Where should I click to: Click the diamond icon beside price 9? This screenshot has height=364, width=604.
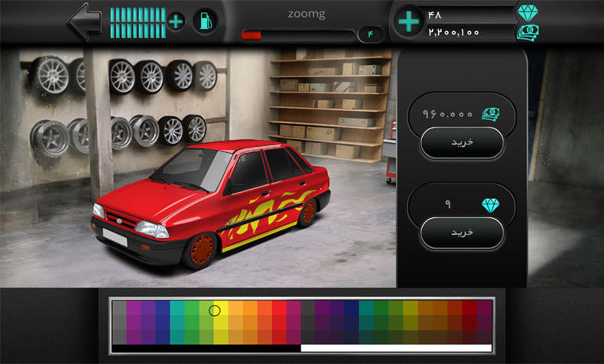click(x=490, y=205)
